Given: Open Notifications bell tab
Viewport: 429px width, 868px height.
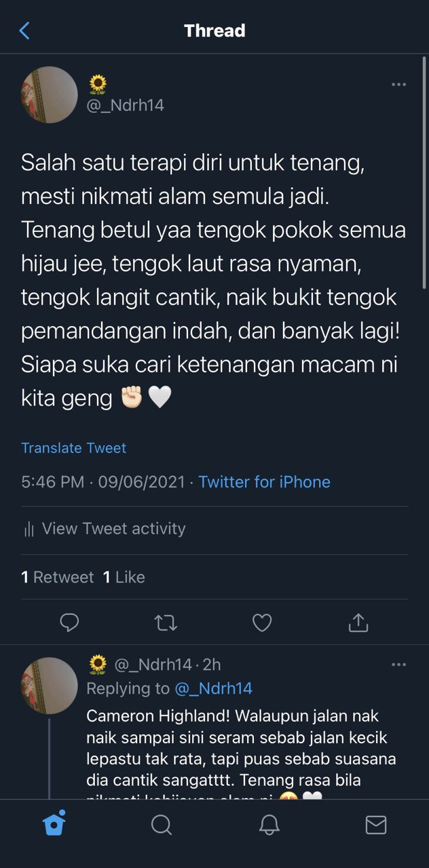Looking at the screenshot, I should [269, 825].
